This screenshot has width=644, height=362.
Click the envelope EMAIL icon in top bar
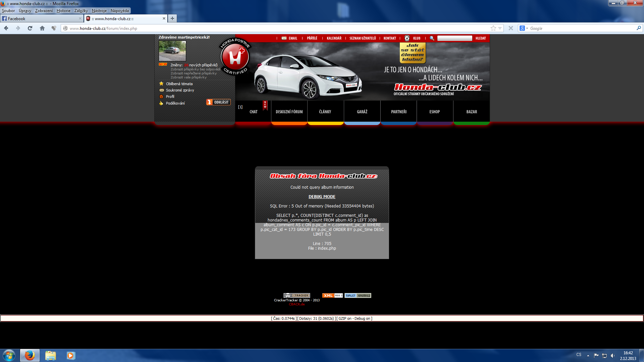point(284,38)
